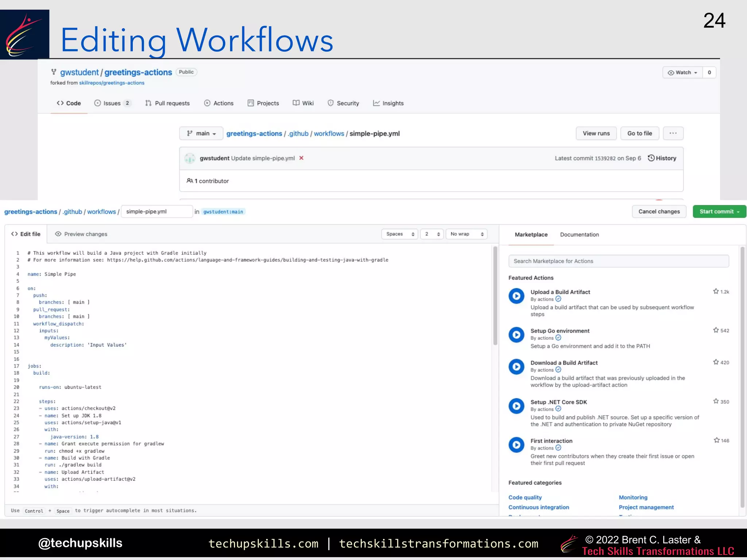The height and width of the screenshot is (560, 747).
Task: Click the Update simple-pipe.yml commit message
Action: tap(263, 158)
